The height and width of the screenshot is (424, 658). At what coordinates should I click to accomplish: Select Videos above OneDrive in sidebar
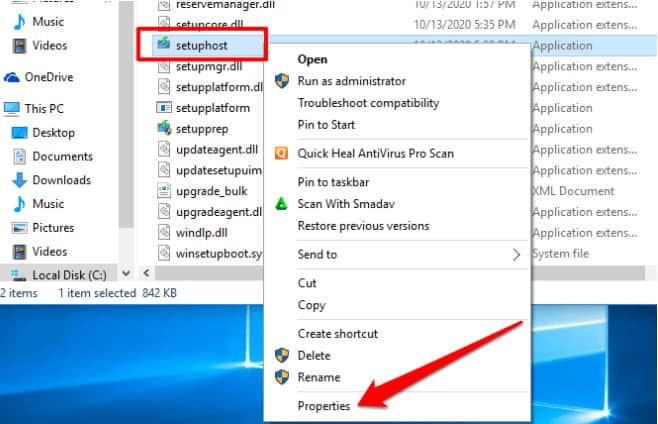pyautogui.click(x=50, y=45)
